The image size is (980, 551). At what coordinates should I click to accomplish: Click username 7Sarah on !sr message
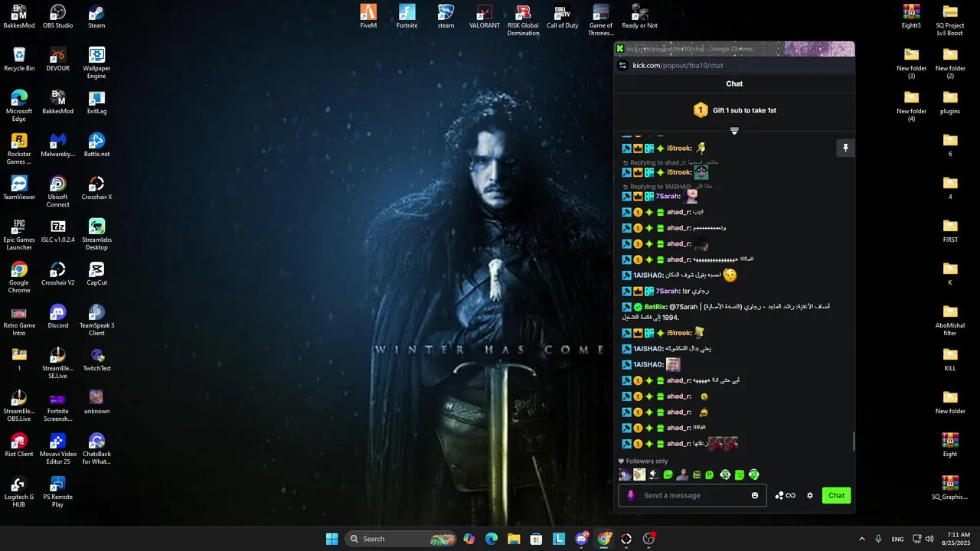pos(668,291)
